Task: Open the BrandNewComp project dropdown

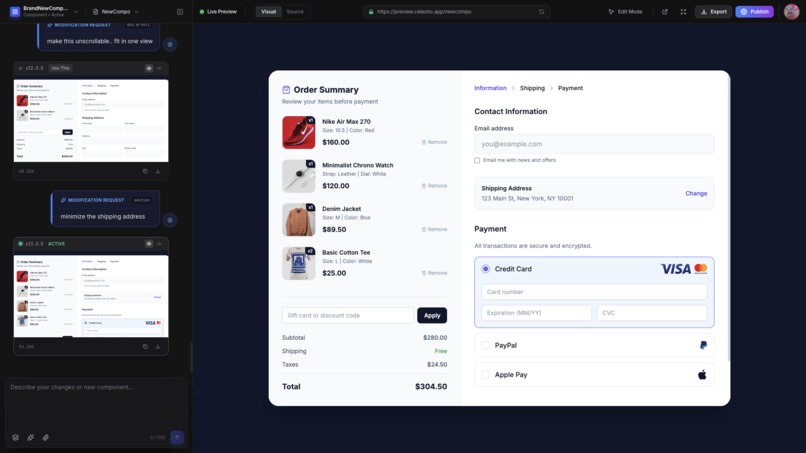Action: [50, 11]
